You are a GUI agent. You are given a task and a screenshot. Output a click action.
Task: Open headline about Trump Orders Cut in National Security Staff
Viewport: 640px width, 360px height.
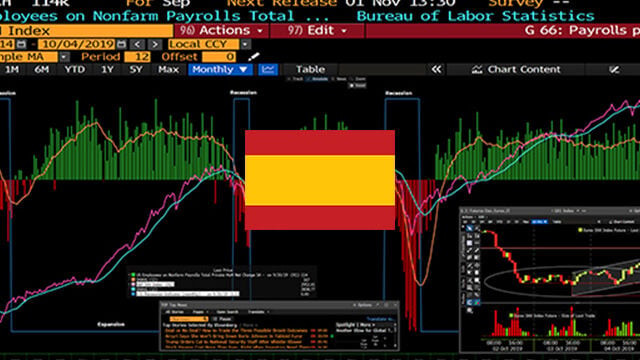[x=233, y=342]
